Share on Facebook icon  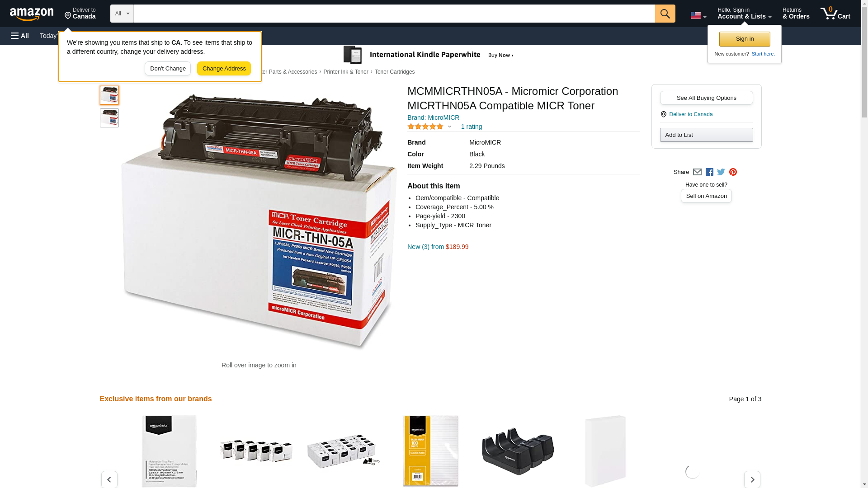coord(709,172)
